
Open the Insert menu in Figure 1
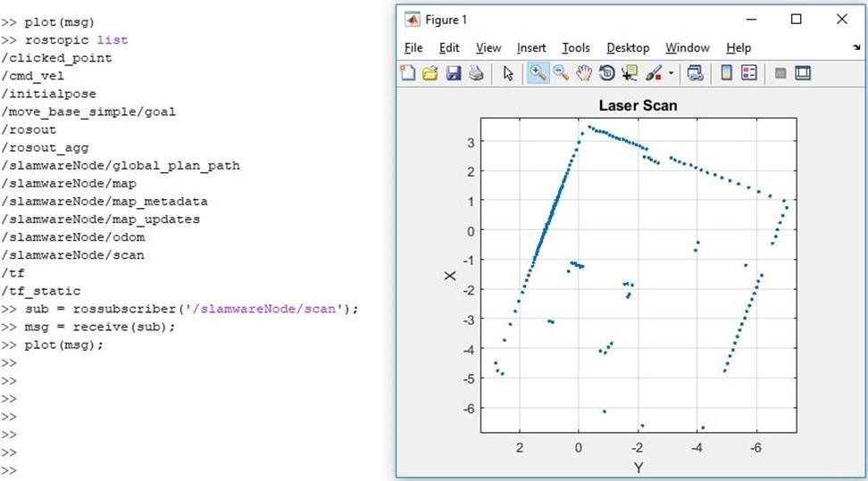pyautogui.click(x=530, y=48)
